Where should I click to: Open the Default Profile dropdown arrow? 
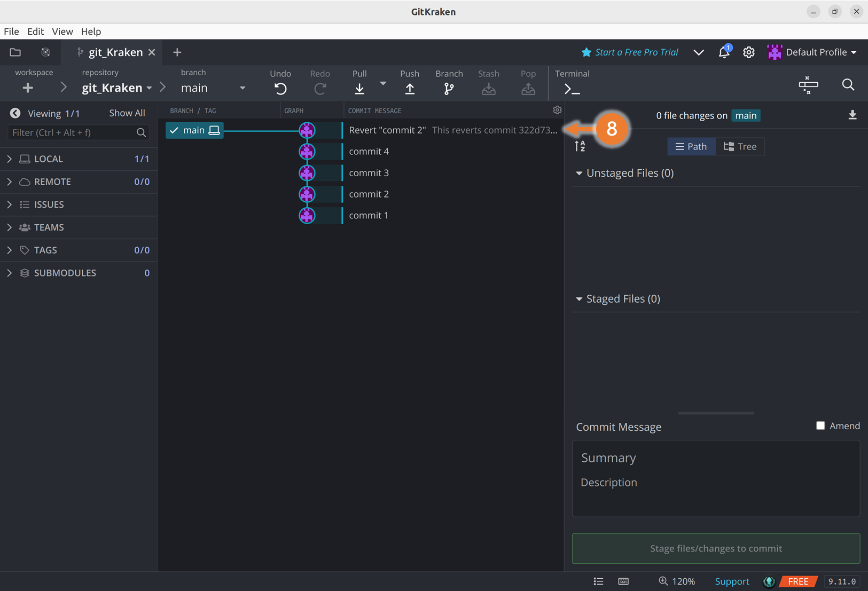click(x=854, y=52)
